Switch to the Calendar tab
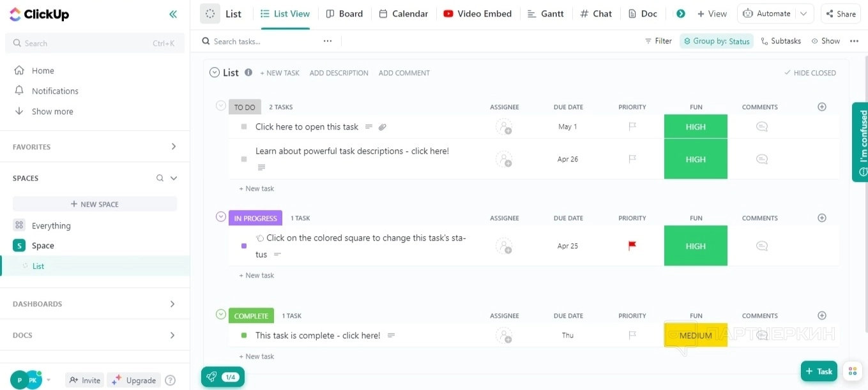 pyautogui.click(x=403, y=13)
